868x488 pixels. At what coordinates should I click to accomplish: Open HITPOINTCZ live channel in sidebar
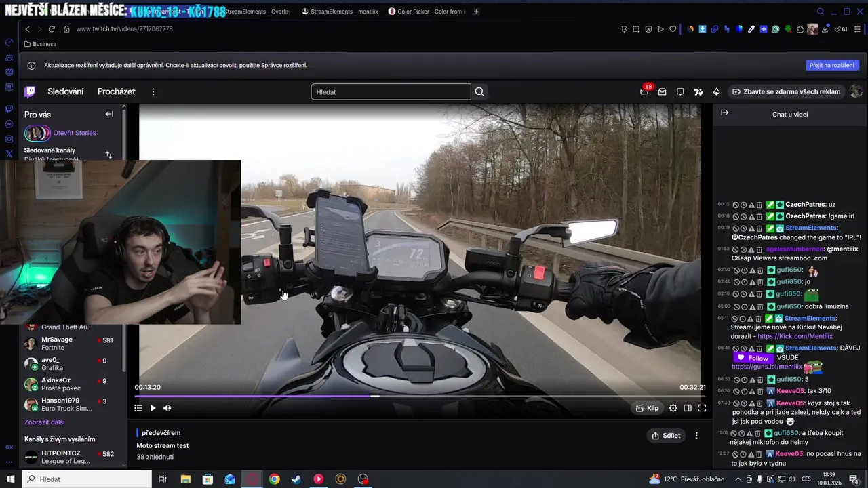click(69, 457)
